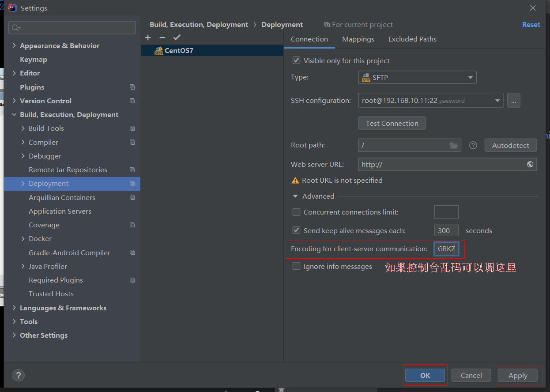Click project-level icon next to Build Tools

click(132, 128)
